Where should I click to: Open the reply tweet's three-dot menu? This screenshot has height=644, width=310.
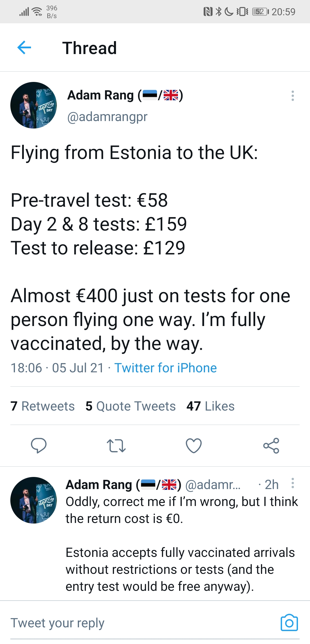coord(292,483)
